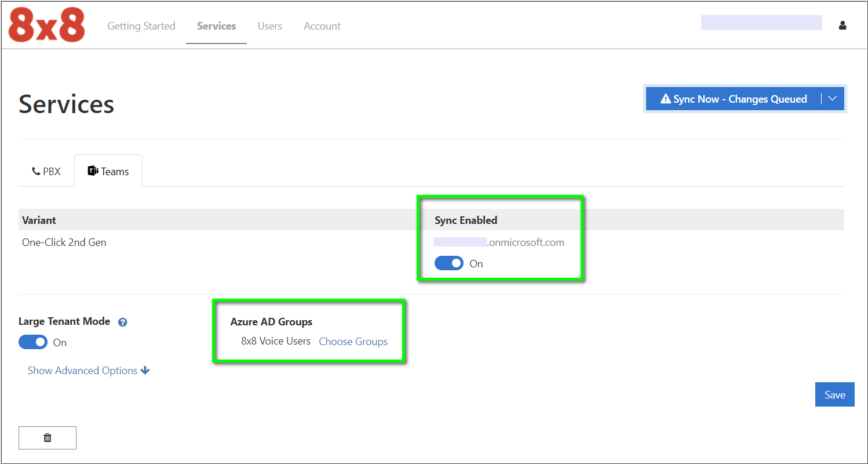The height and width of the screenshot is (464, 868).
Task: Click the phone icon on the PBX tab
Action: coord(35,171)
